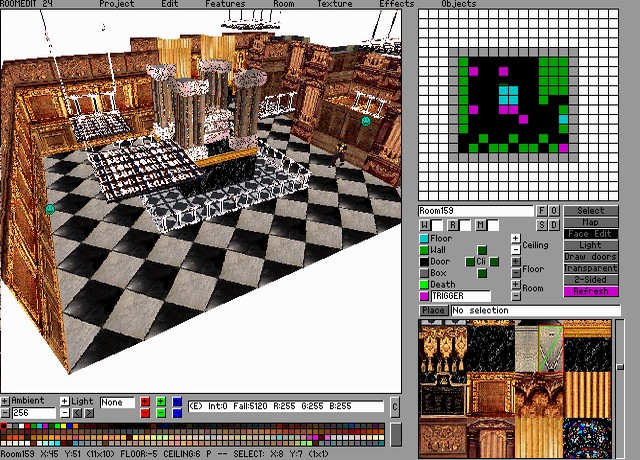
Task: Open the Effects menu
Action: click(396, 4)
